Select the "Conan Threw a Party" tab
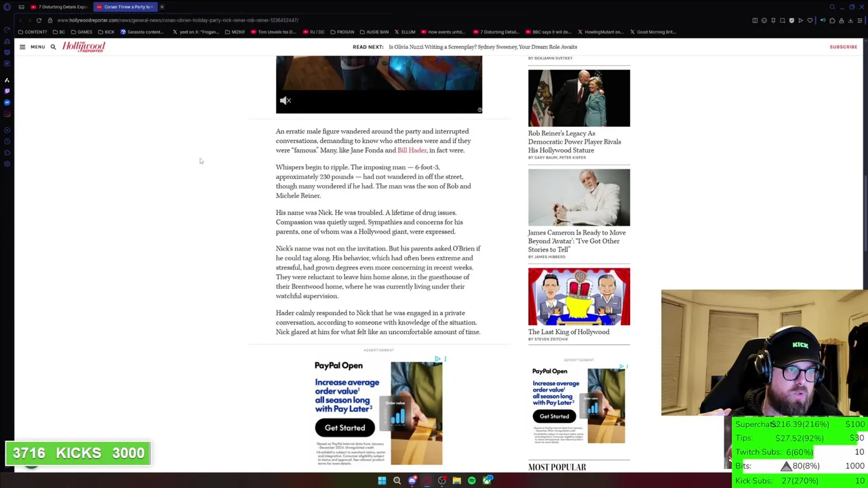The image size is (868, 488). click(x=124, y=7)
